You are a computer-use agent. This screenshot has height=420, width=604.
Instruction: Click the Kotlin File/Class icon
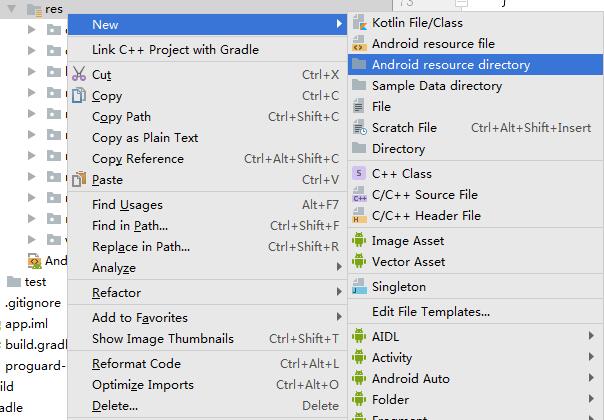click(x=359, y=23)
